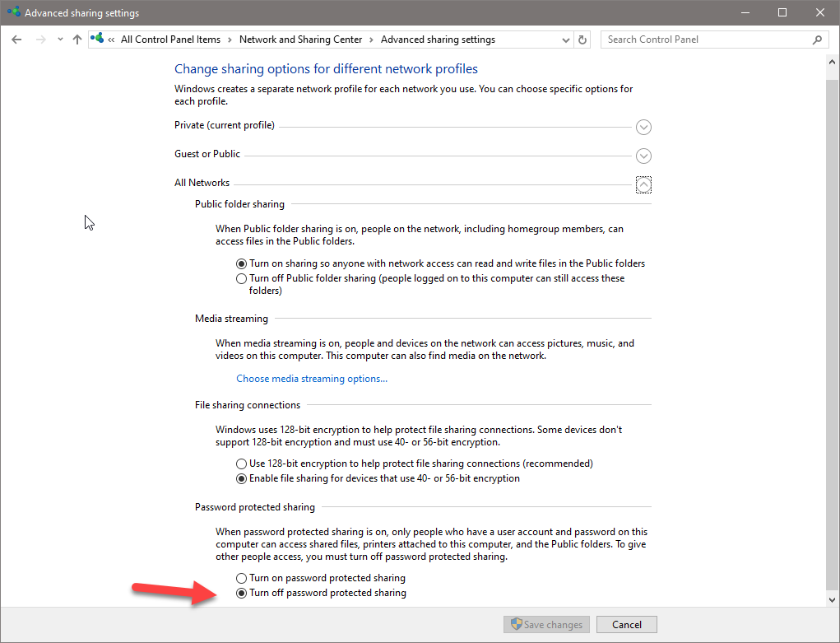Expand the Private profile section
Screen dimensions: 840x643
click(644, 127)
